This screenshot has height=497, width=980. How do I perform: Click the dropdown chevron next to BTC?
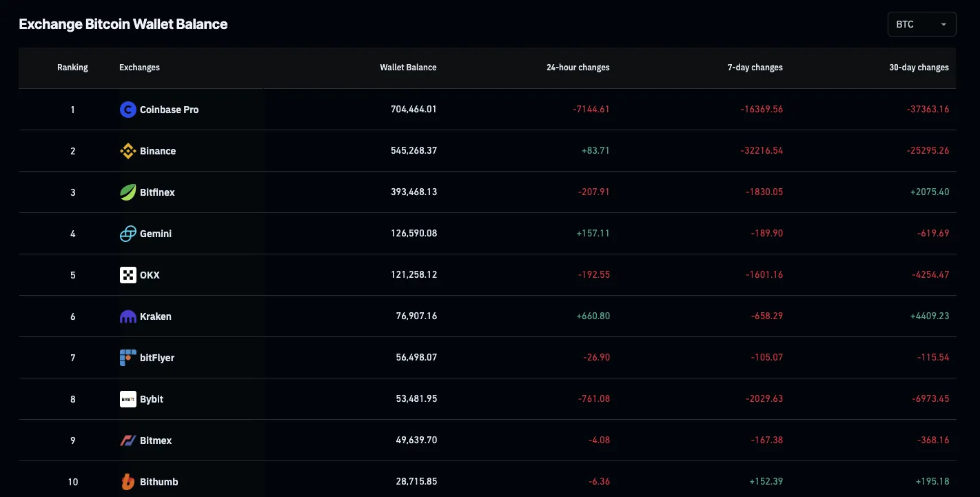coord(941,23)
